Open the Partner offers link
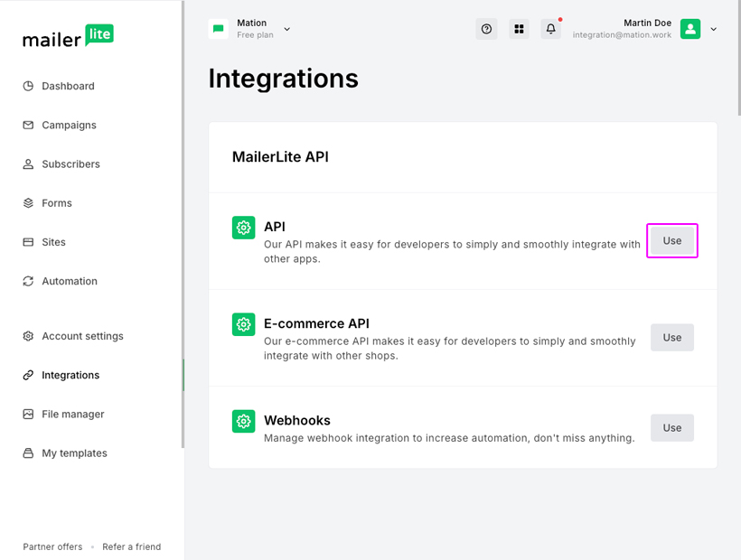This screenshot has height=560, width=741. click(52, 546)
